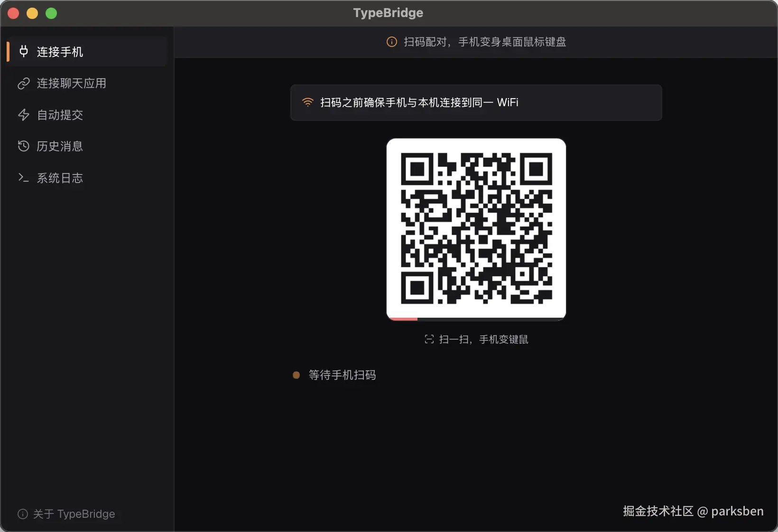This screenshot has width=778, height=532.
Task: Open the 自动提交 sidebar section
Action: coord(87,115)
